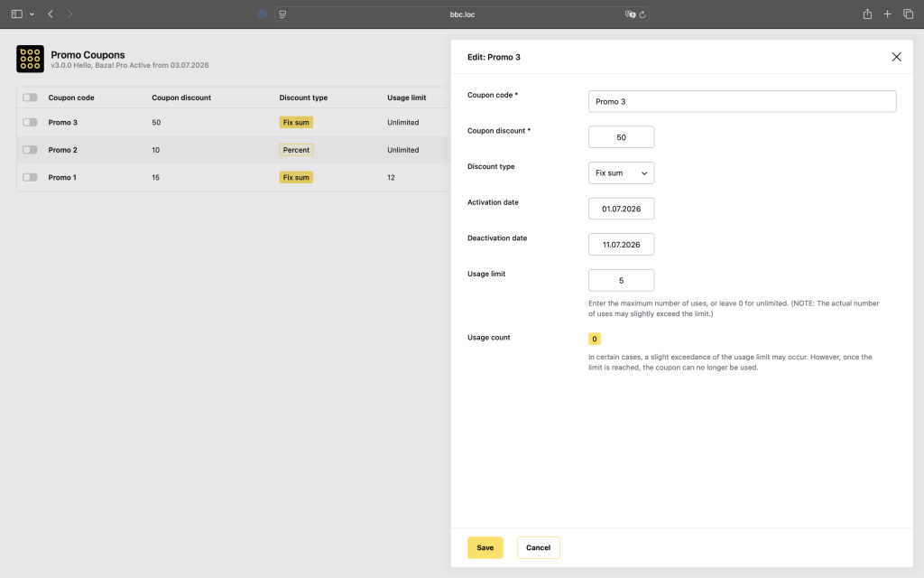Open the Discount type dropdown
The width and height of the screenshot is (924, 578).
pyautogui.click(x=621, y=172)
